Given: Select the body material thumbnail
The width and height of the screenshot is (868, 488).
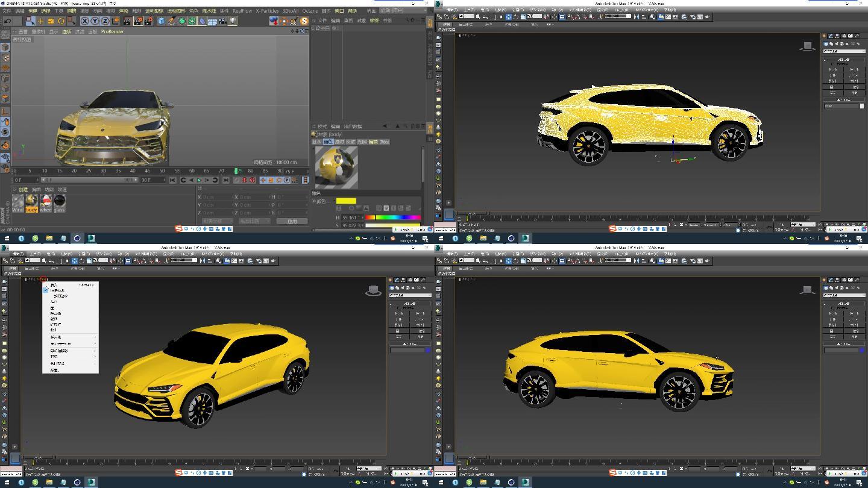Looking at the screenshot, I should click(x=31, y=203).
